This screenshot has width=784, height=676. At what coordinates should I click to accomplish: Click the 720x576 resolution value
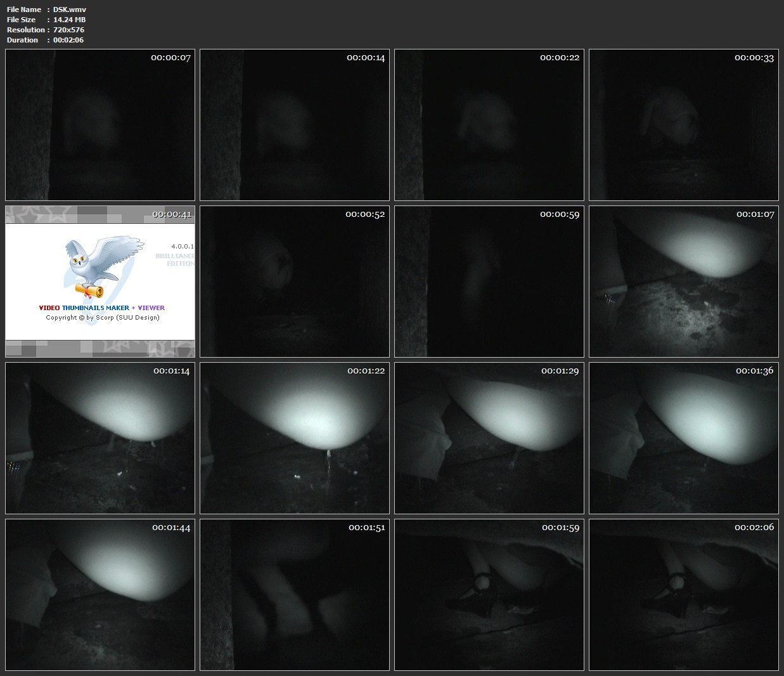pos(68,30)
